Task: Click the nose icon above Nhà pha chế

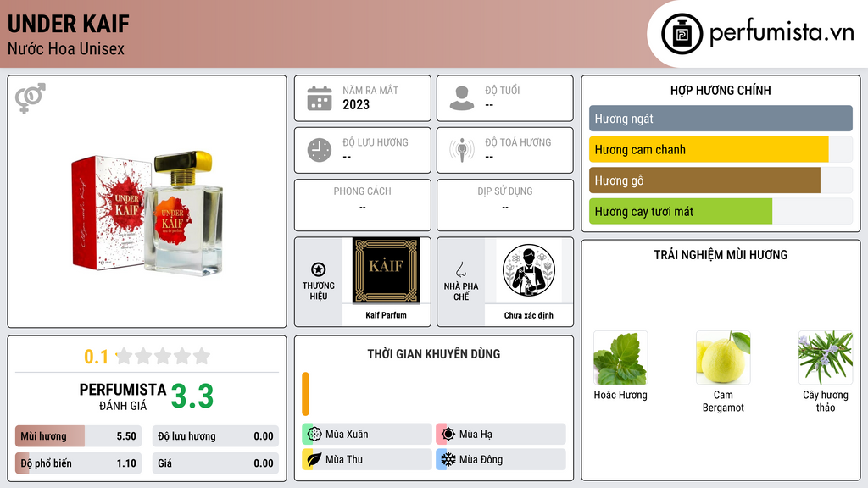Action: pos(460,269)
